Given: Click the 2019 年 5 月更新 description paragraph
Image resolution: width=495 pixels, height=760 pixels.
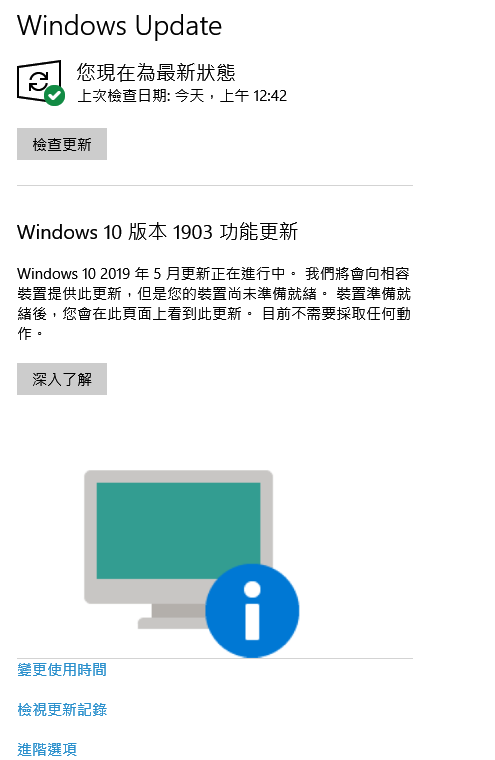Looking at the screenshot, I should click(x=214, y=303).
